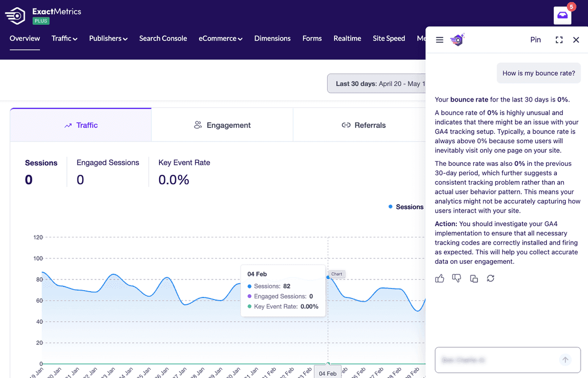Image resolution: width=588 pixels, height=378 pixels.
Task: Open the Search Console report
Action: point(163,38)
